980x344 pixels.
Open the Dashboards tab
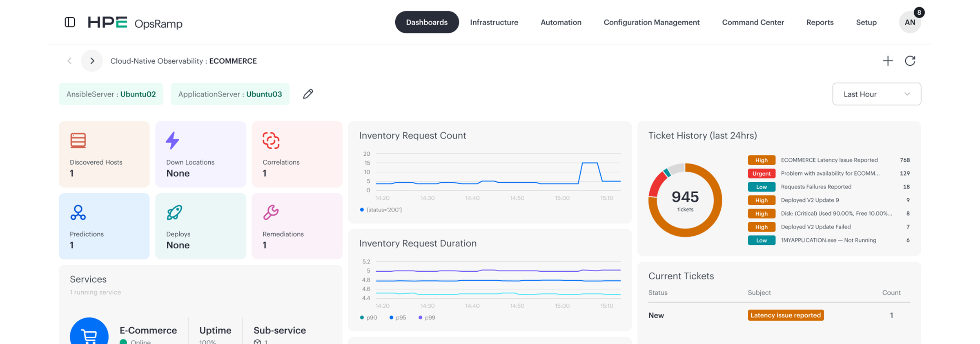[x=427, y=22]
